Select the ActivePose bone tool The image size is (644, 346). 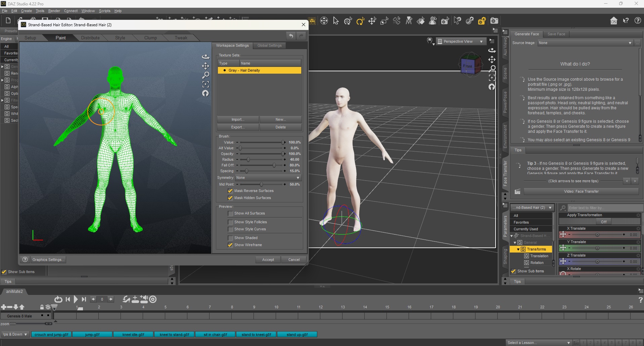397,21
